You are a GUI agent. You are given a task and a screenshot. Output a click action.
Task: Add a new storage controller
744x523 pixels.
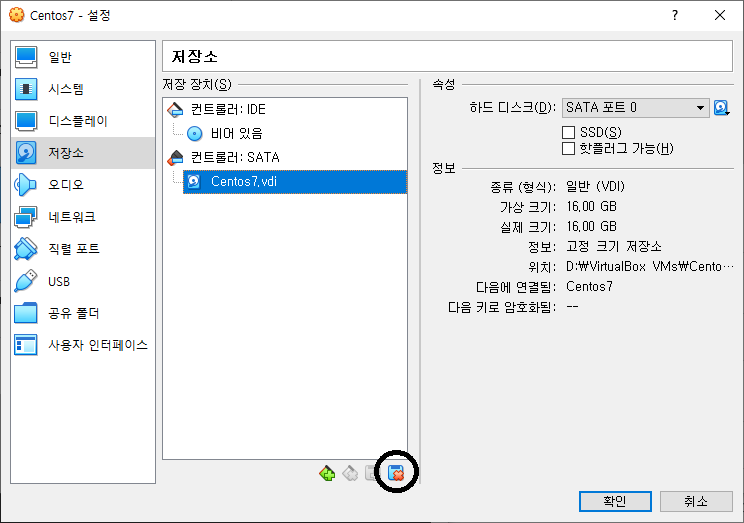327,473
